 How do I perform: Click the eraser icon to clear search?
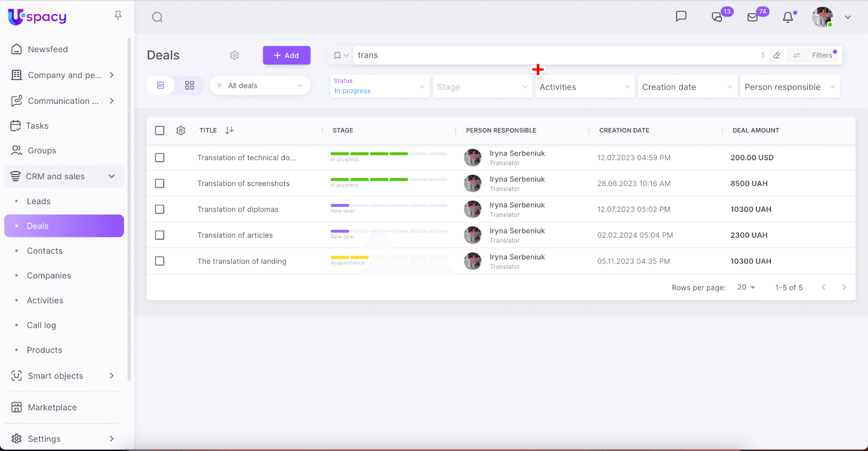click(x=776, y=55)
